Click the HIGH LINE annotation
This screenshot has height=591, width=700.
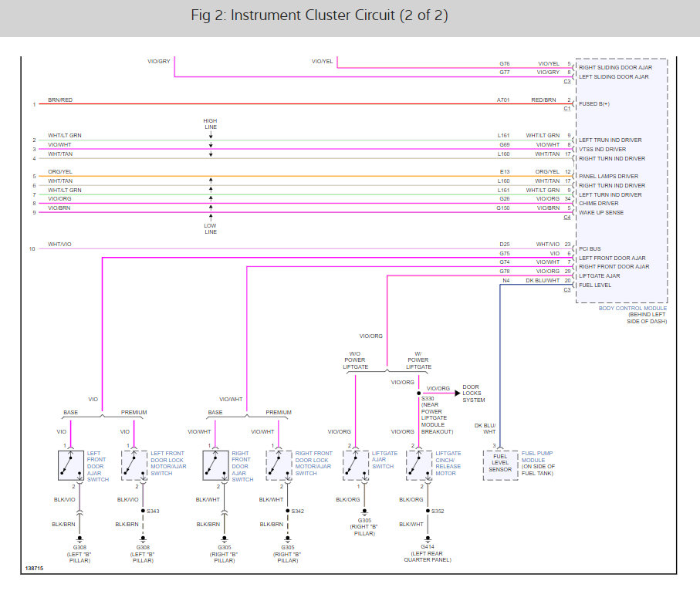[210, 123]
